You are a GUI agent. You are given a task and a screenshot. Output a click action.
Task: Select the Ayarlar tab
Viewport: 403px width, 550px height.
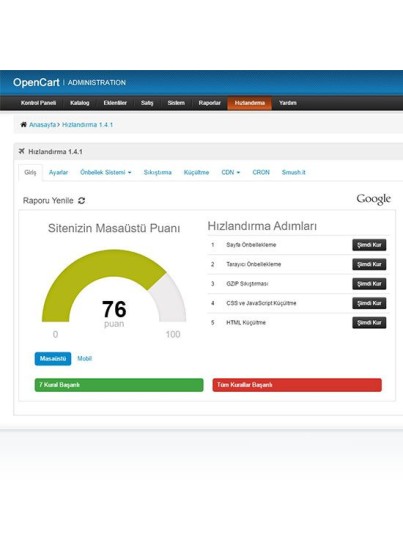[x=58, y=172]
